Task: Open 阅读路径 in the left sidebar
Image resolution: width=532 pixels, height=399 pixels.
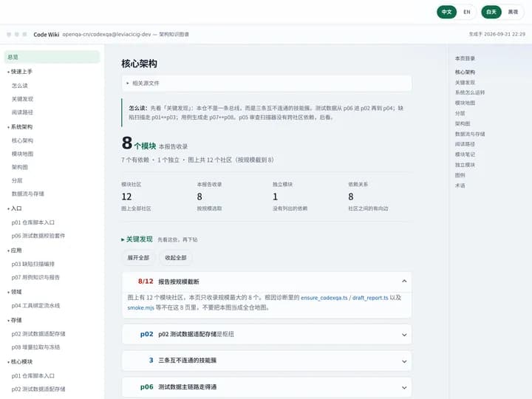Action: [22, 112]
